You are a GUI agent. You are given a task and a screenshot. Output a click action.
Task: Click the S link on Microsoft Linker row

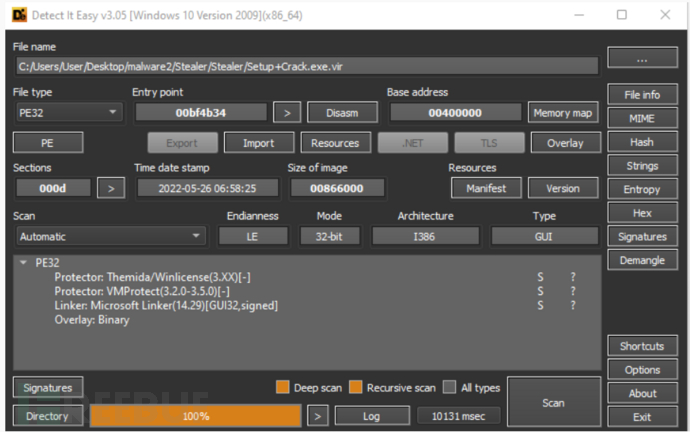point(540,305)
